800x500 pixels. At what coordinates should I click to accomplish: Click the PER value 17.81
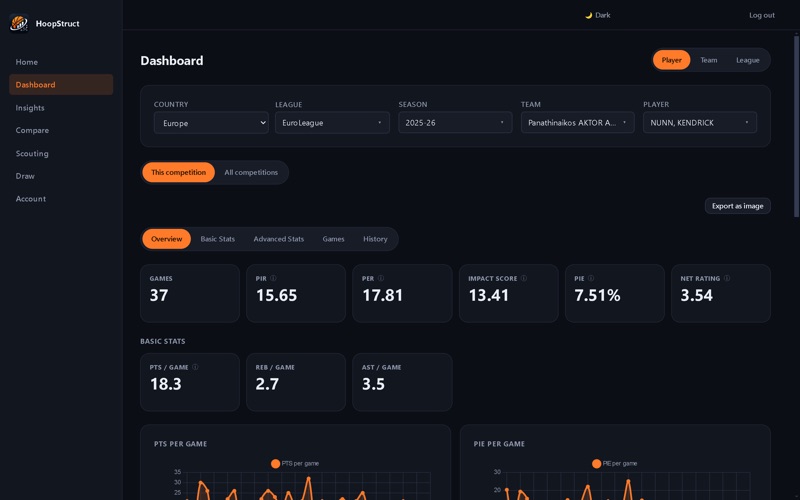click(x=383, y=295)
